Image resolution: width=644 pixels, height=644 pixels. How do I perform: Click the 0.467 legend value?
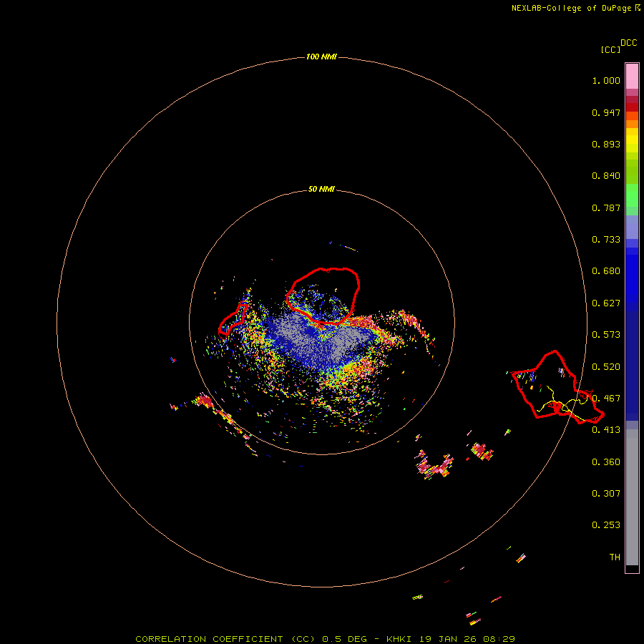606,399
